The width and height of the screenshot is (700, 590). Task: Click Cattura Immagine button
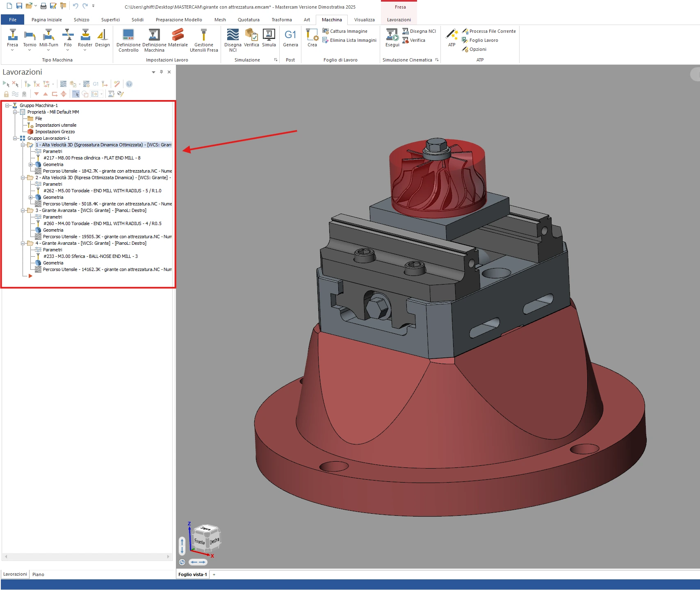coord(348,31)
